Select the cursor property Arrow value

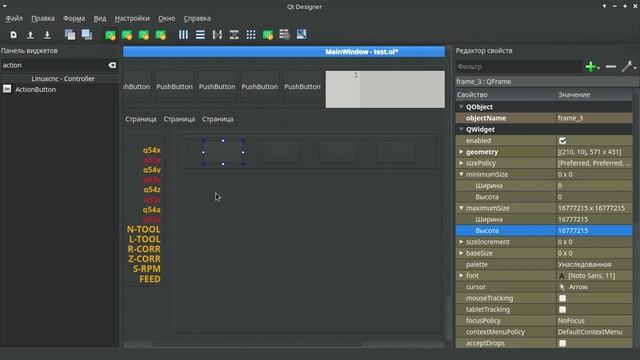(594, 287)
